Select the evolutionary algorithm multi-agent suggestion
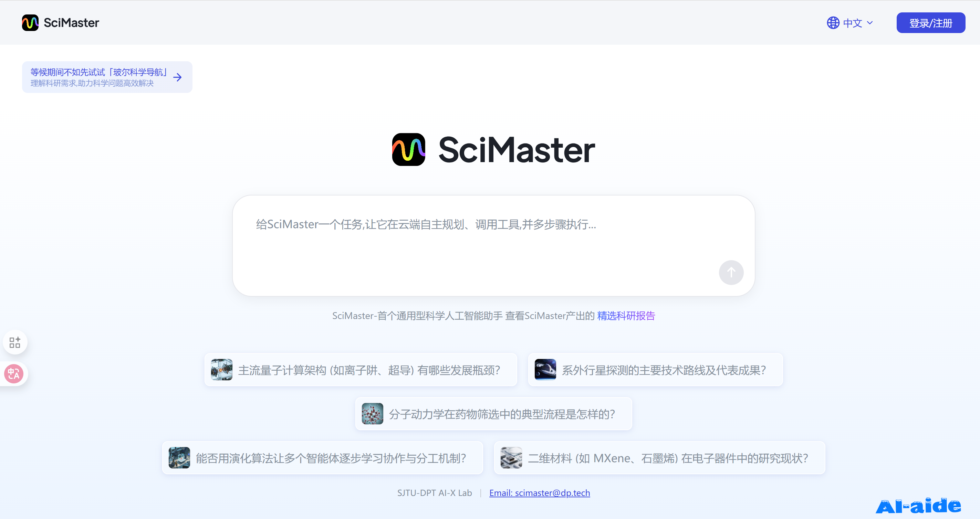 (x=331, y=458)
